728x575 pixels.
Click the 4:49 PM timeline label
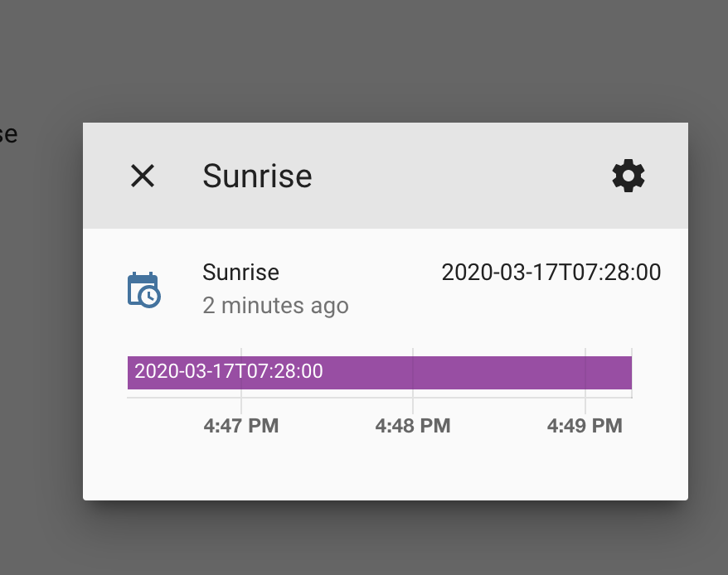(x=585, y=426)
